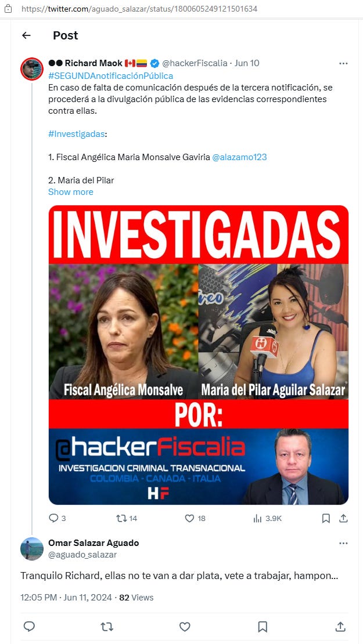The width and height of the screenshot is (363, 644).
Task: Like the post with 18 likes
Action: 195,518
